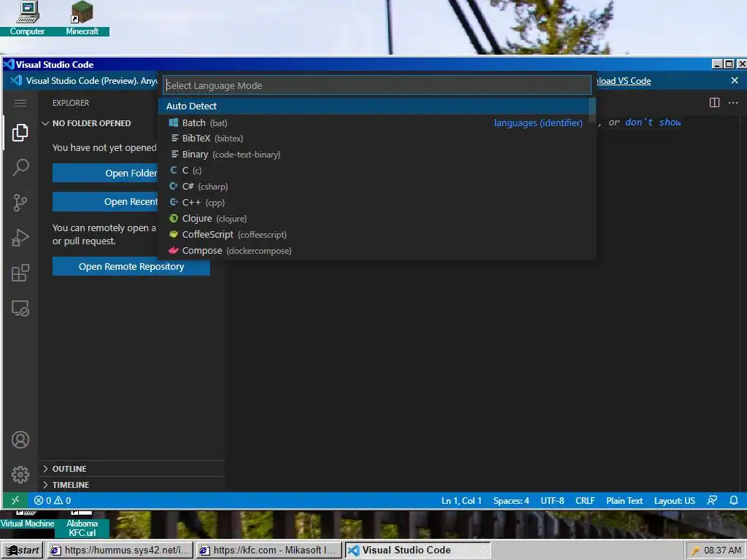Select BibTeX language mode
This screenshot has height=560, width=747.
[x=374, y=139]
